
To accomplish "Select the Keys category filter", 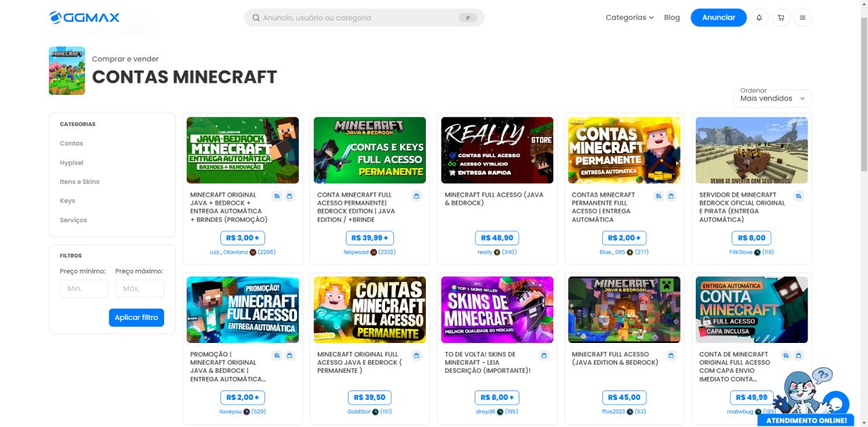I will [67, 201].
